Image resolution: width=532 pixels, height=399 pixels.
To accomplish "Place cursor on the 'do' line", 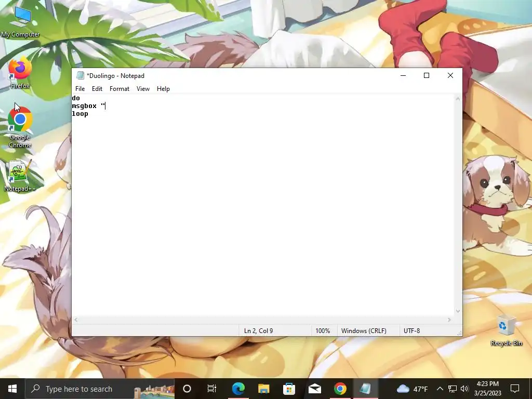I will click(x=76, y=98).
